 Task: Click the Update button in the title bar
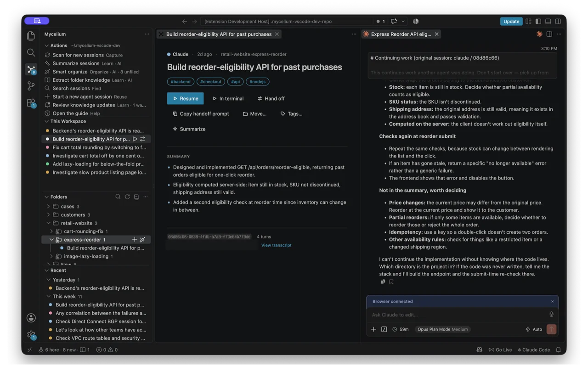pos(511,21)
